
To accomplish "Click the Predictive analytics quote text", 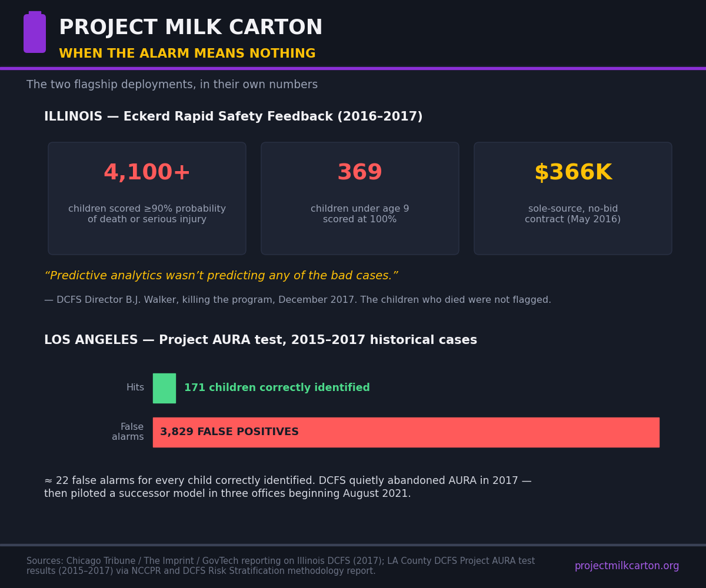I will pos(221,276).
